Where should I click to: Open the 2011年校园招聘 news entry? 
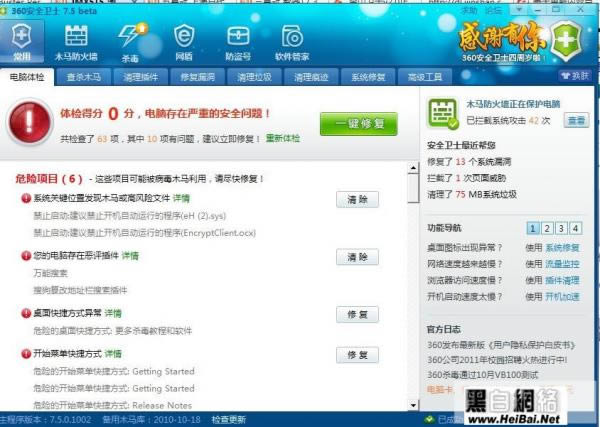click(497, 360)
